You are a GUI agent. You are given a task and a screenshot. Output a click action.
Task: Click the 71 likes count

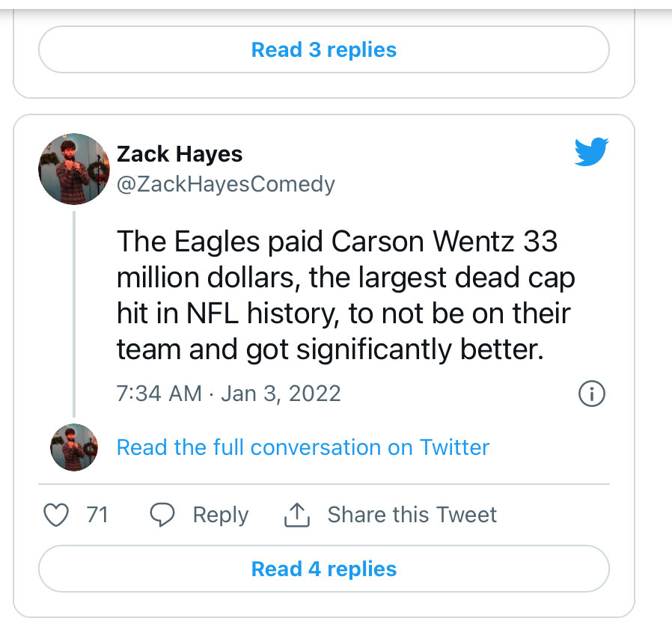tap(97, 515)
